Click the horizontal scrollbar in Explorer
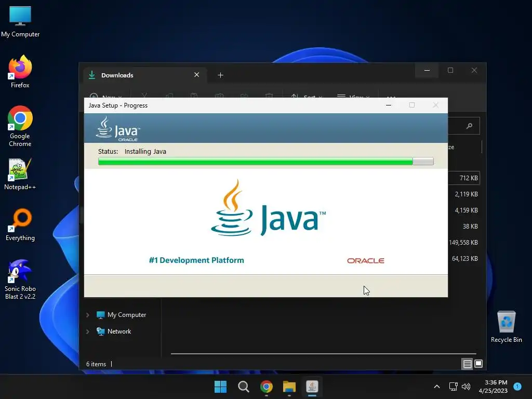Viewport: 532px width, 399px height. pos(323,353)
